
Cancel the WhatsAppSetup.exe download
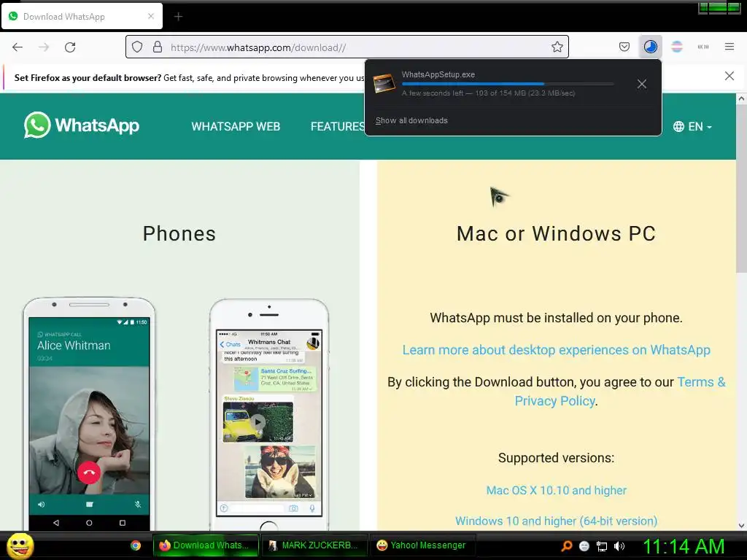tap(642, 84)
